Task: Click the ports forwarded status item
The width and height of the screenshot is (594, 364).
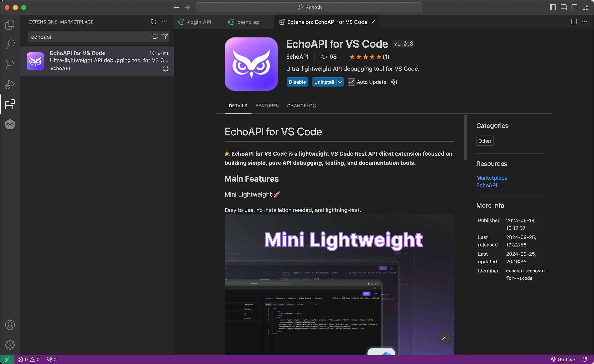Action: click(52, 359)
